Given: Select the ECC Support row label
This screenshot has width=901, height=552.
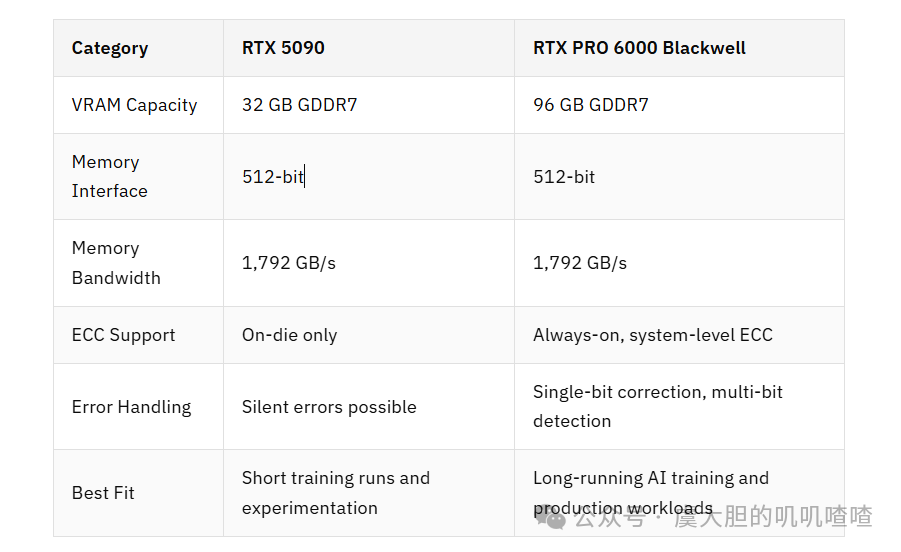Looking at the screenshot, I should pos(138,335).
